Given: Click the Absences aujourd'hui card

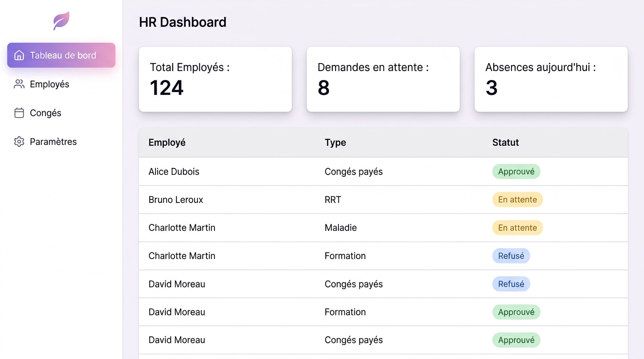Looking at the screenshot, I should coord(551,79).
